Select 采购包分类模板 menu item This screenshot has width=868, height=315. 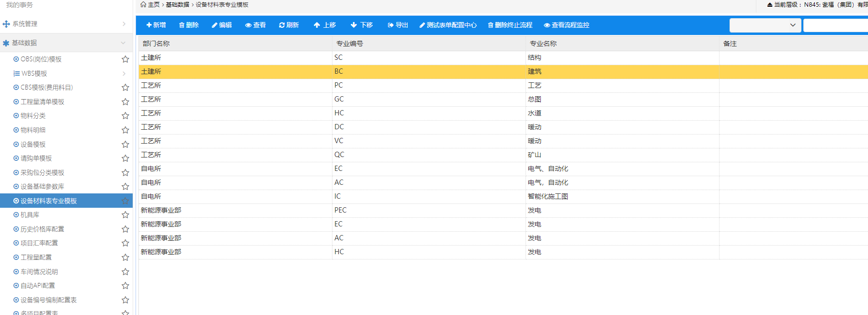click(42, 173)
